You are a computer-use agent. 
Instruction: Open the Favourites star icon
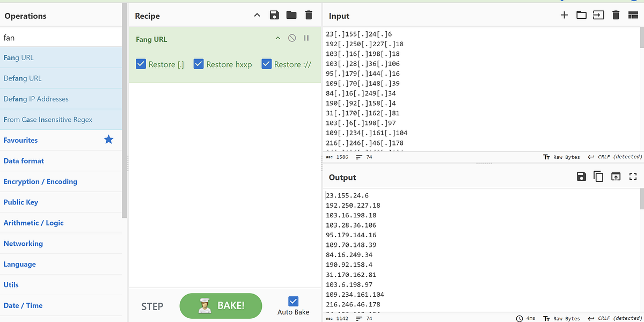coord(108,140)
